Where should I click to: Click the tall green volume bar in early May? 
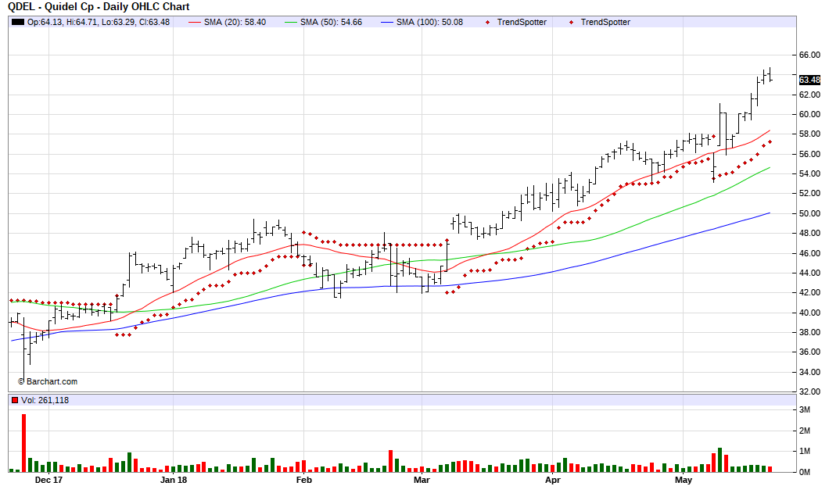click(x=720, y=459)
